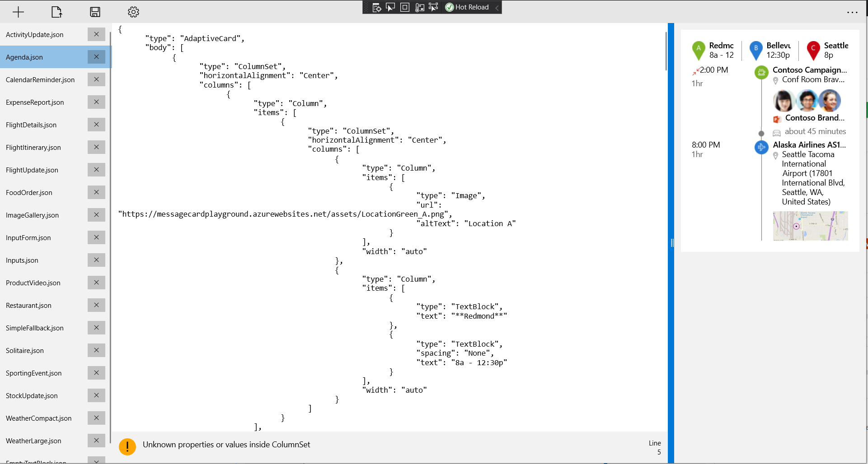Open the settings gear
This screenshot has height=464, width=868.
click(133, 12)
